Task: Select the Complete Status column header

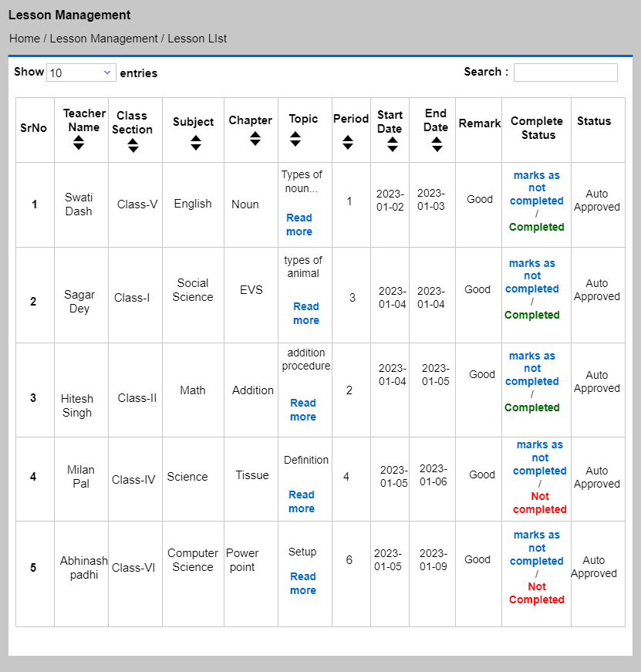Action: coord(536,128)
